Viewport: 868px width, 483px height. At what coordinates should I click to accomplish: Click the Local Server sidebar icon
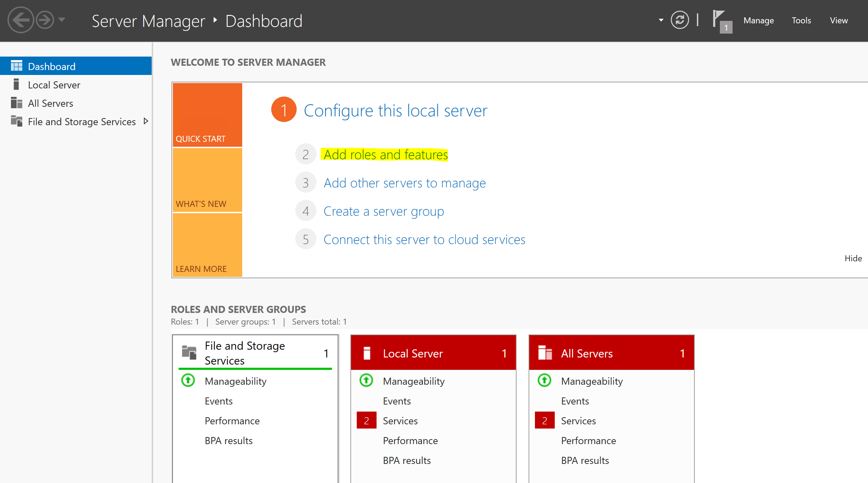click(x=16, y=85)
